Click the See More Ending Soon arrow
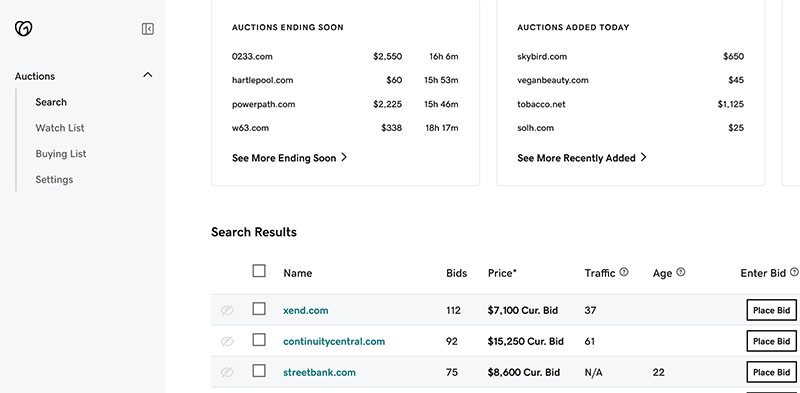The width and height of the screenshot is (800, 393). (x=344, y=158)
